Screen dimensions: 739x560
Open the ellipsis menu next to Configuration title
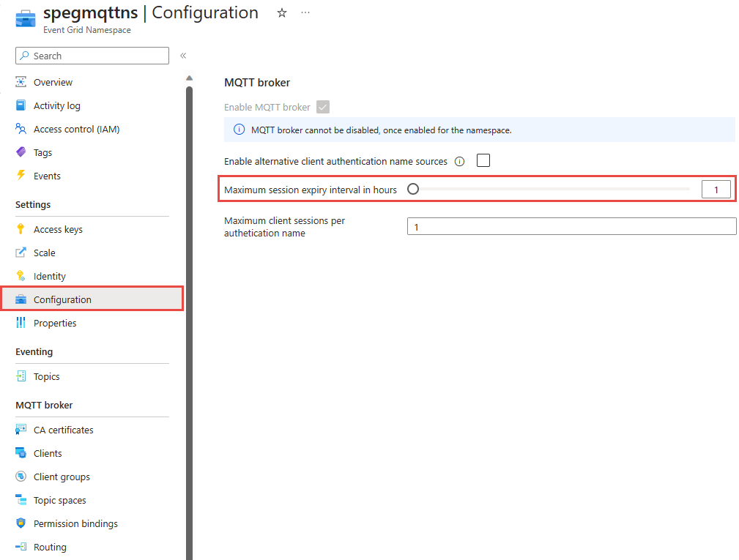305,12
